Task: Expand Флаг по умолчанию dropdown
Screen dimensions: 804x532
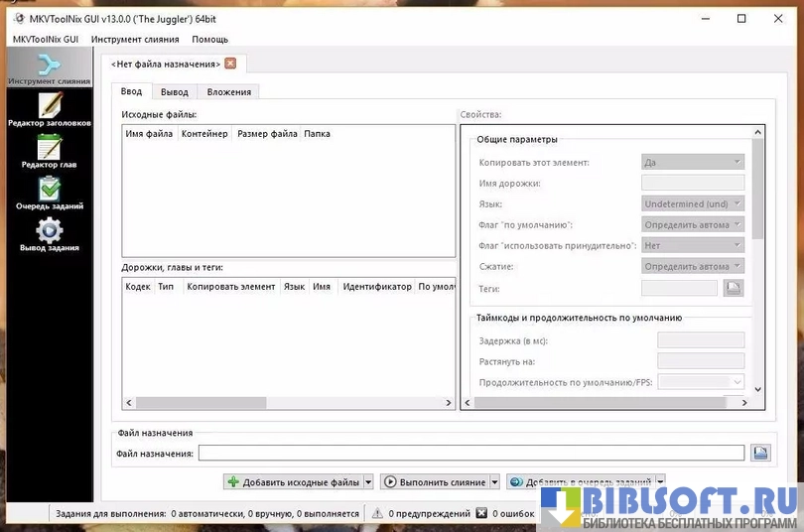Action: pos(693,224)
